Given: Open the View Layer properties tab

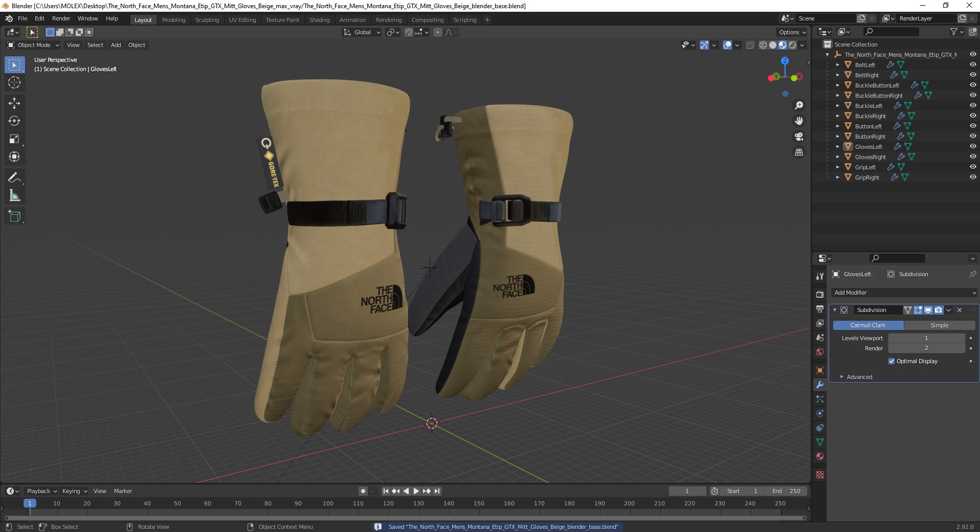Looking at the screenshot, I should pyautogui.click(x=820, y=323).
